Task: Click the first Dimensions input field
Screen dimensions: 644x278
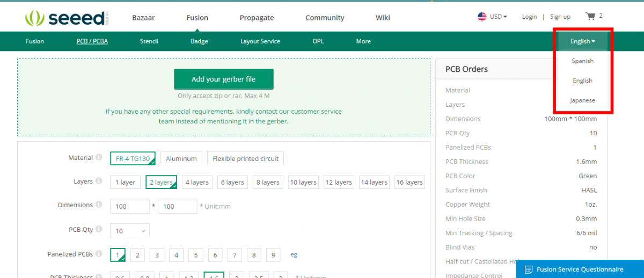Action: [129, 206]
